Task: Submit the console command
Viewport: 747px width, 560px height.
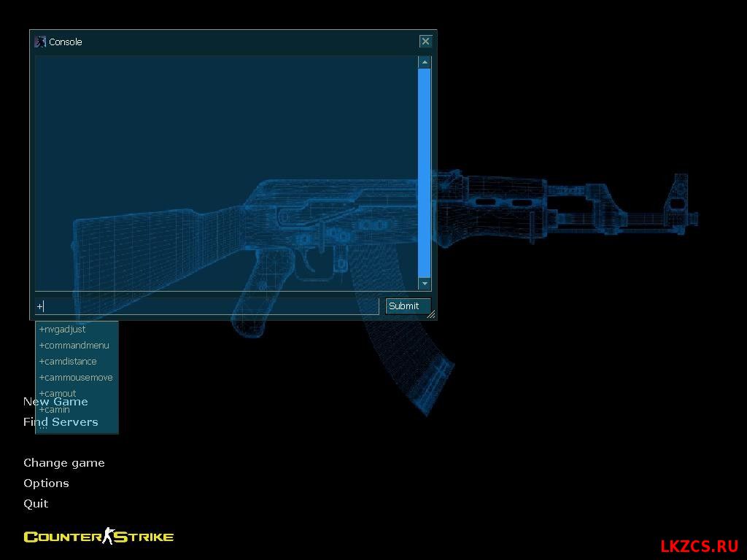Action: point(409,306)
